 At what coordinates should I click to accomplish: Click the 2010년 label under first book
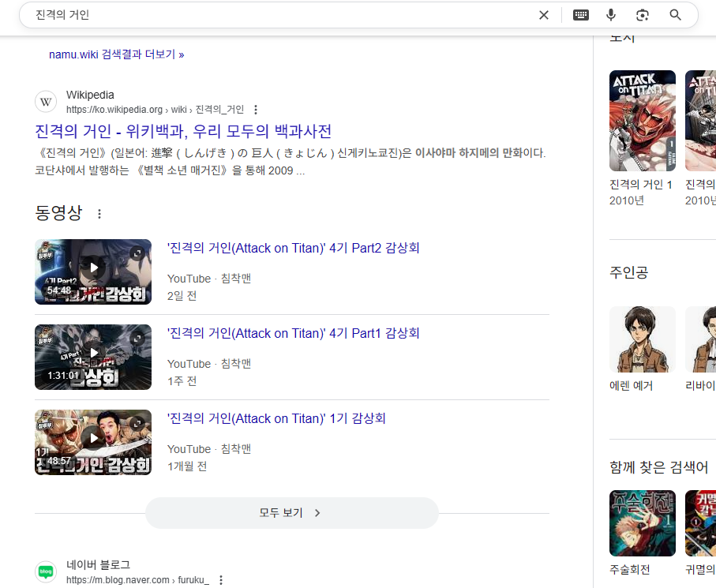(x=626, y=200)
